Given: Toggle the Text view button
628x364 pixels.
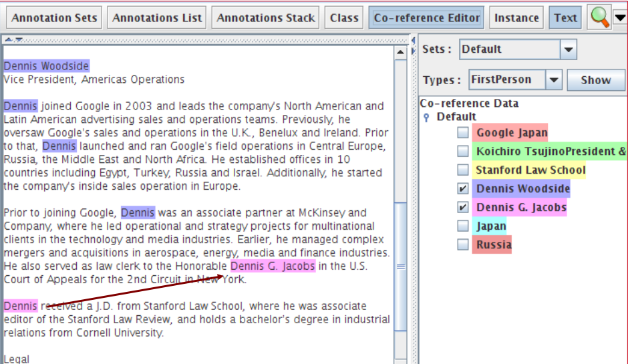Looking at the screenshot, I should click(x=565, y=18).
